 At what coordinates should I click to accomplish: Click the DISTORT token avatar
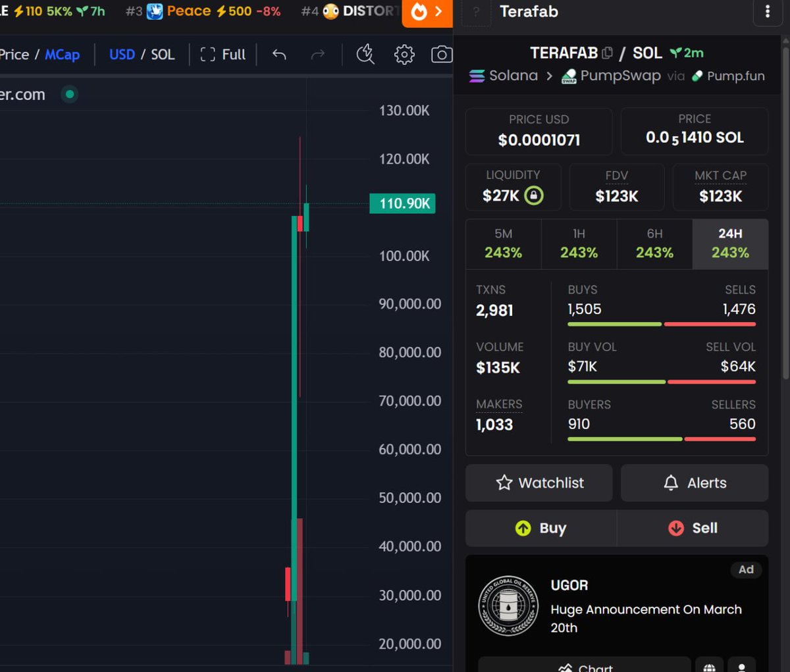click(330, 11)
